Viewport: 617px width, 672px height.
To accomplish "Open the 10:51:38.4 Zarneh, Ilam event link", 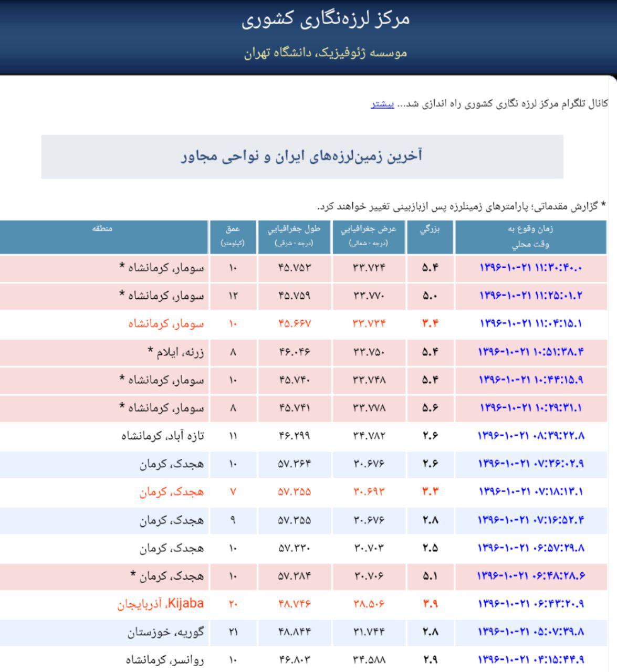I will pyautogui.click(x=530, y=352).
